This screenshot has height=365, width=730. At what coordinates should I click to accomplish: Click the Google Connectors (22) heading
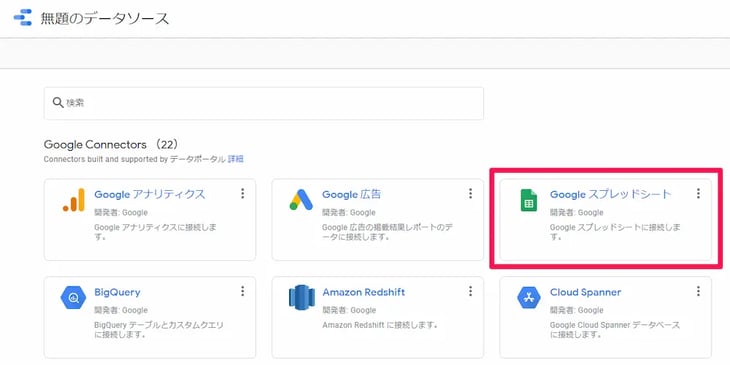(111, 144)
